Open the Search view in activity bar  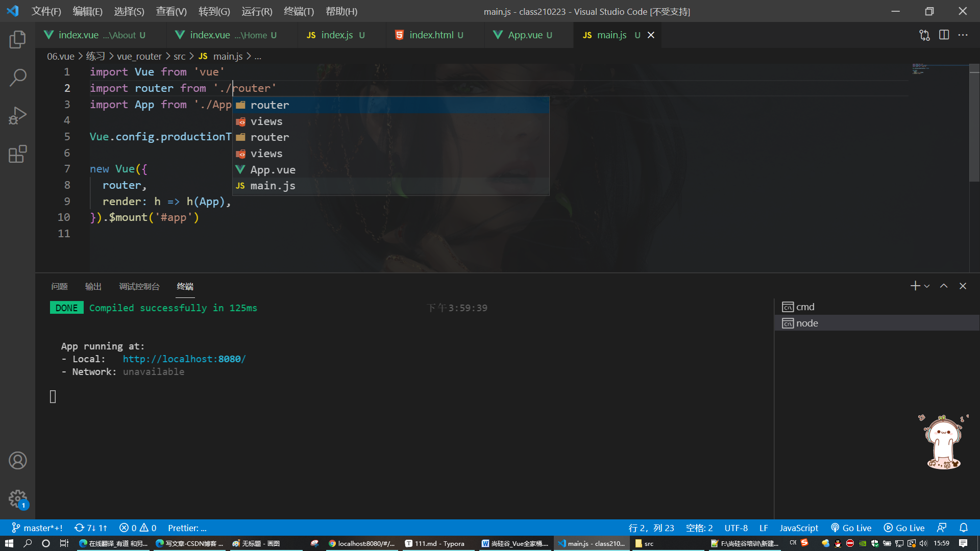tap(17, 78)
